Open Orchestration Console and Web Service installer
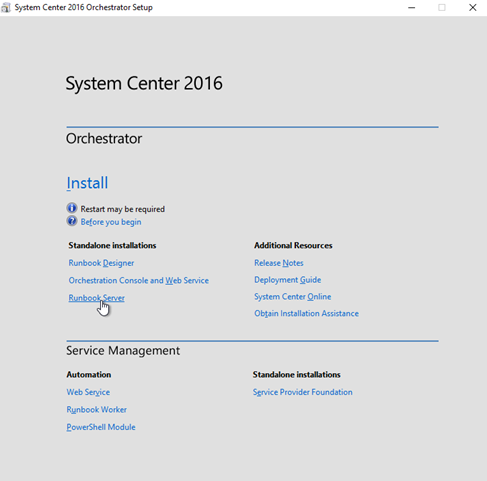The width and height of the screenshot is (487, 481). pos(139,280)
